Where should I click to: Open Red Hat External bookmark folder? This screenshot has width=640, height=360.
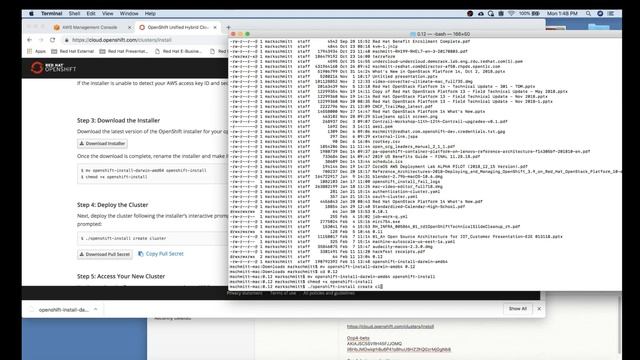(x=72, y=51)
